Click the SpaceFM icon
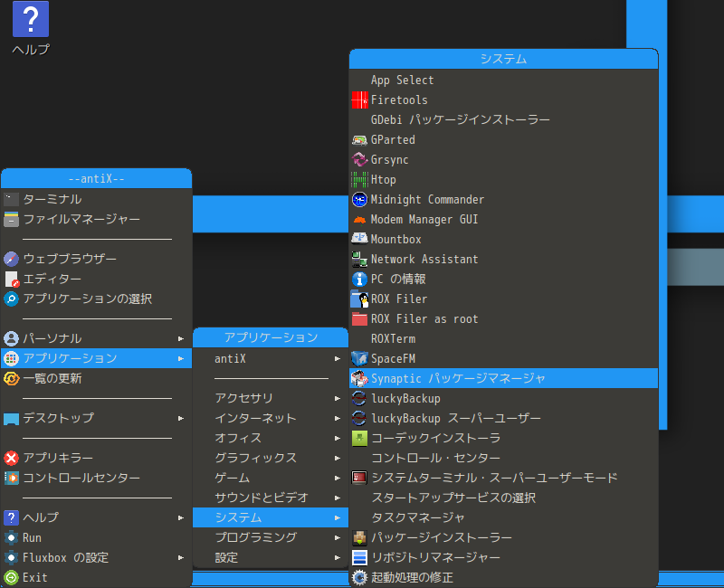 click(359, 358)
